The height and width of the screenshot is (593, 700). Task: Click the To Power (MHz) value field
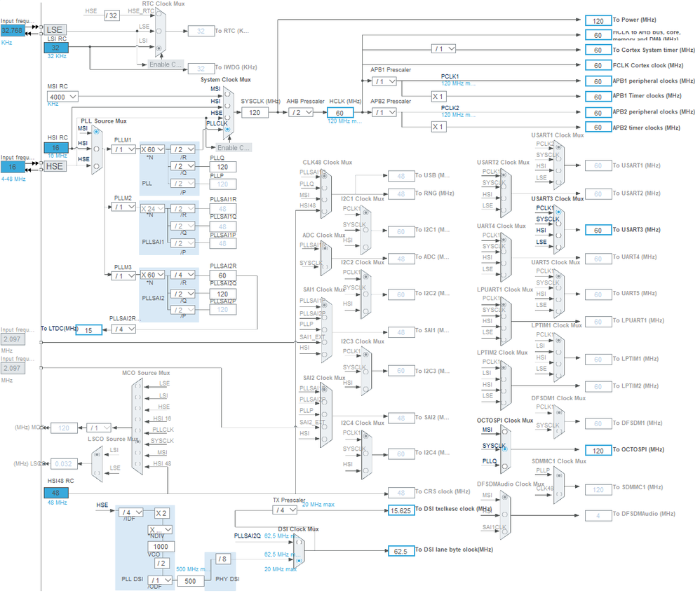click(598, 20)
